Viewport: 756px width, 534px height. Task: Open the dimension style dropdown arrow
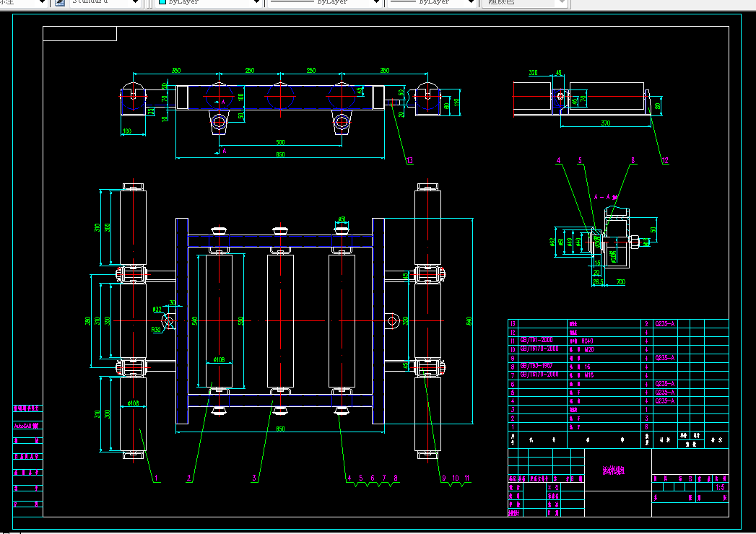[x=42, y=2]
